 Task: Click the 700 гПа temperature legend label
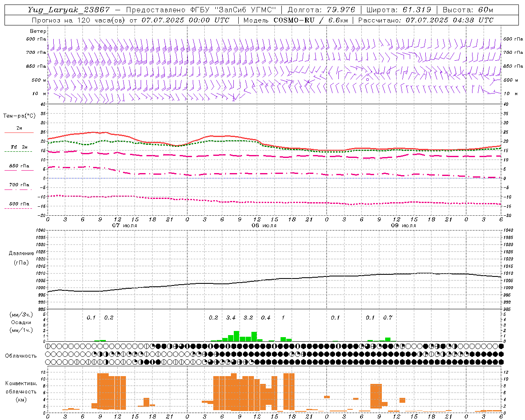19,185
